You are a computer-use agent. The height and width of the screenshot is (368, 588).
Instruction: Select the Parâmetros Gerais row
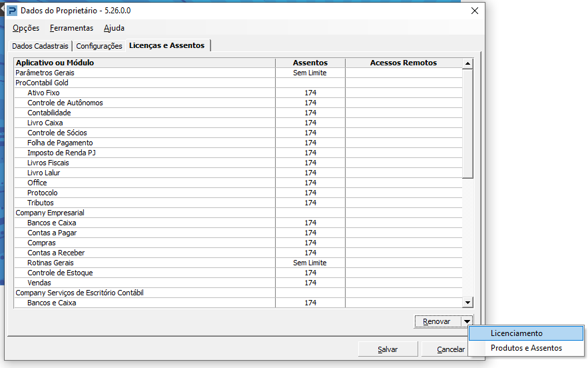pos(238,73)
